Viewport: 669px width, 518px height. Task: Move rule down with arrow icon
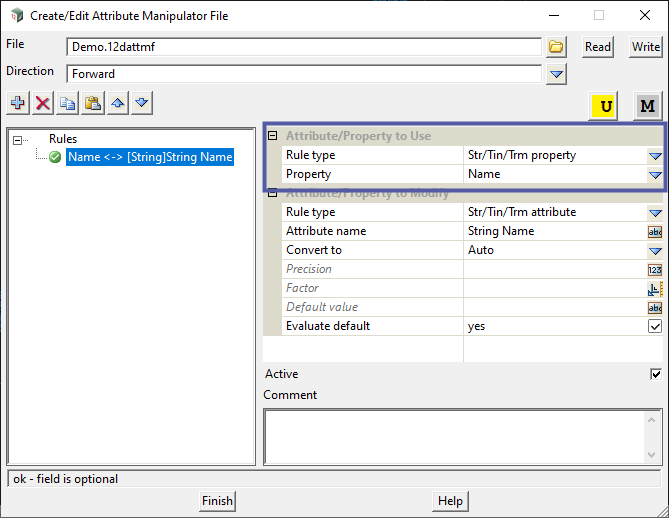point(142,103)
